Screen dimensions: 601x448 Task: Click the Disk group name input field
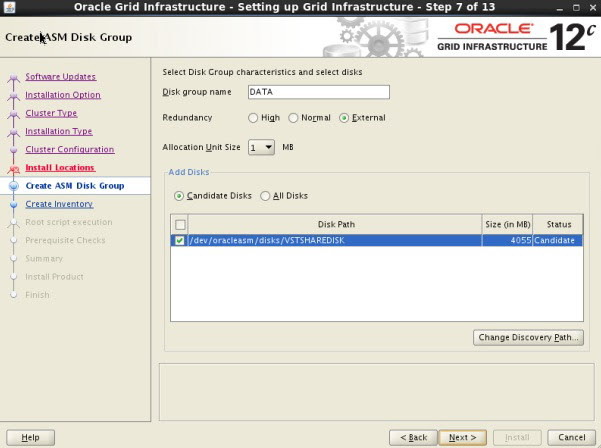click(x=319, y=92)
